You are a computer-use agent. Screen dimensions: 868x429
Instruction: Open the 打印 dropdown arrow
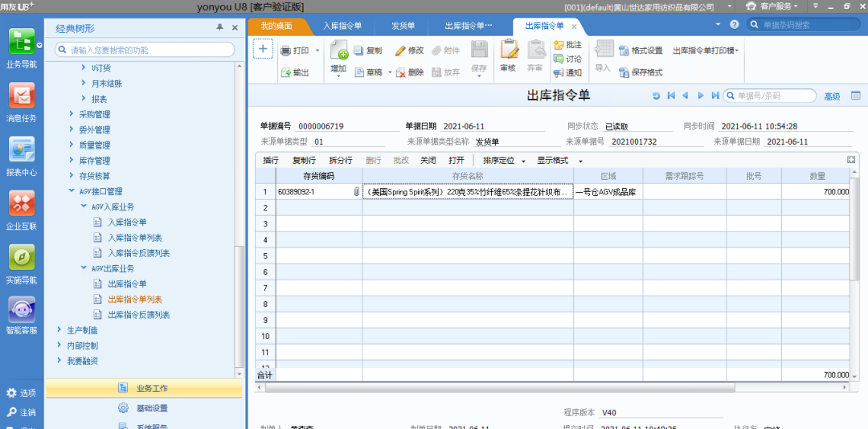317,51
